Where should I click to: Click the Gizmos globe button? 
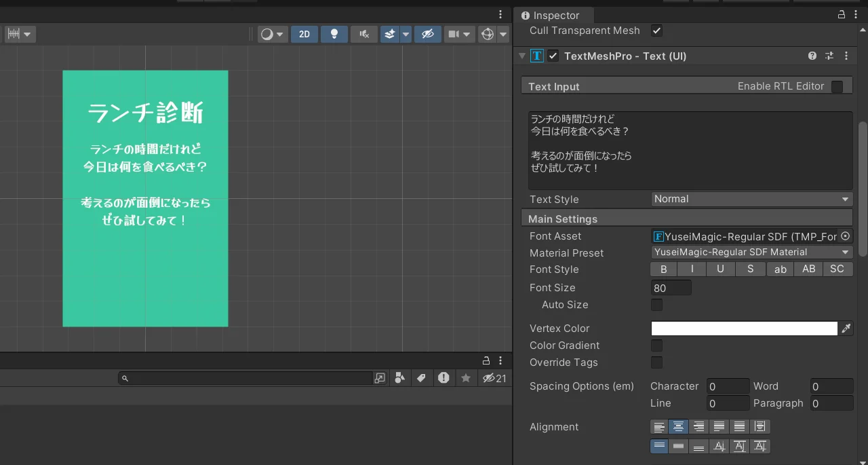pos(487,34)
